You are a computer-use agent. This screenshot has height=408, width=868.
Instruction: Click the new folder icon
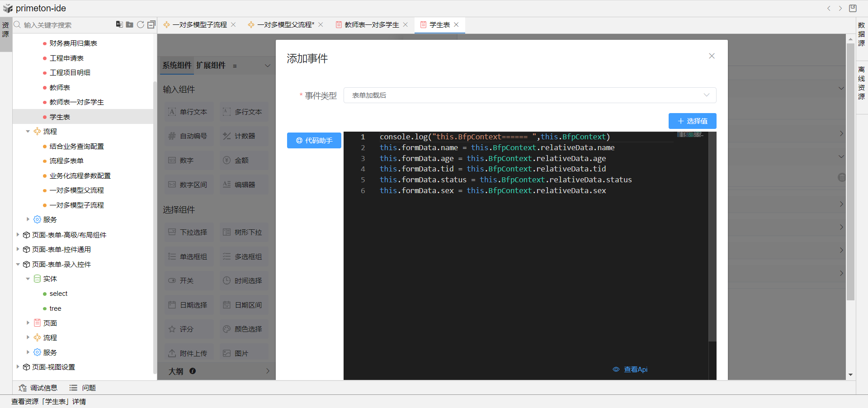click(130, 24)
